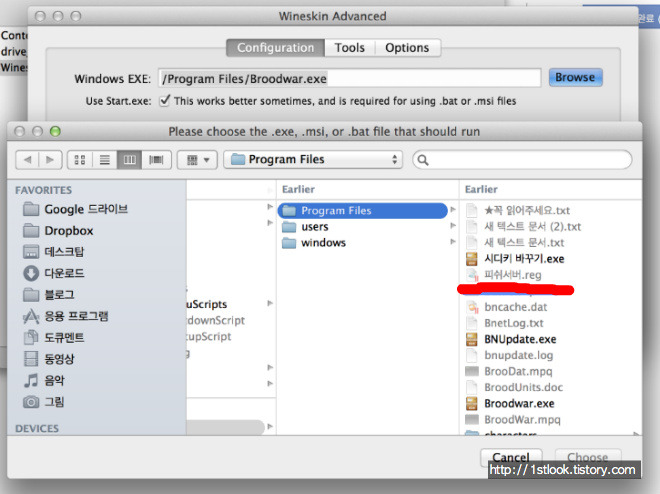The image size is (660, 494).
Task: Click the 시디키 바꾸기.exe file icon
Action: (x=472, y=259)
